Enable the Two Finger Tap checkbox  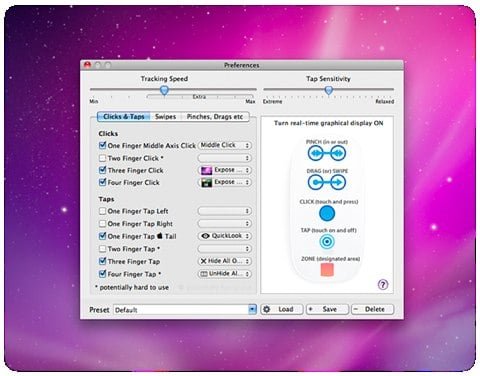coord(103,249)
